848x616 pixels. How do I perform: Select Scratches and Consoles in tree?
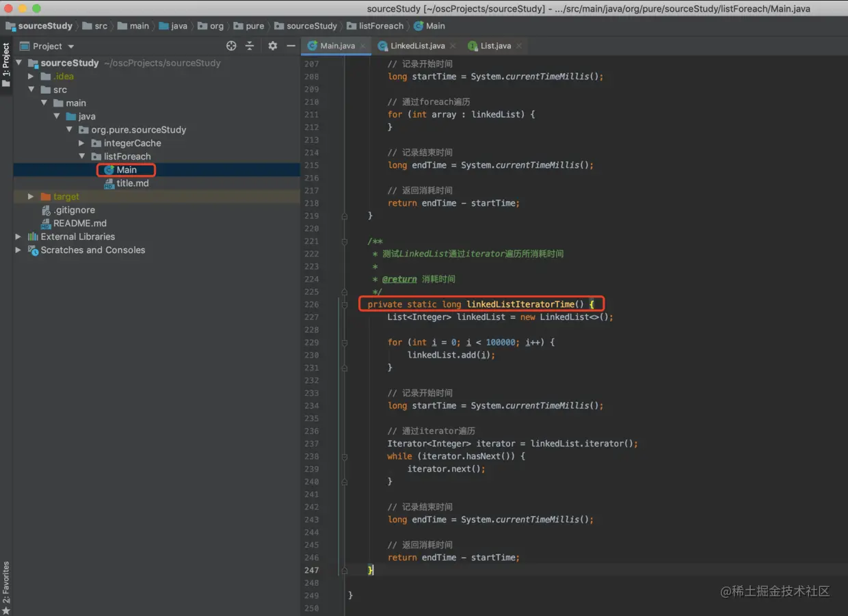tap(86, 250)
